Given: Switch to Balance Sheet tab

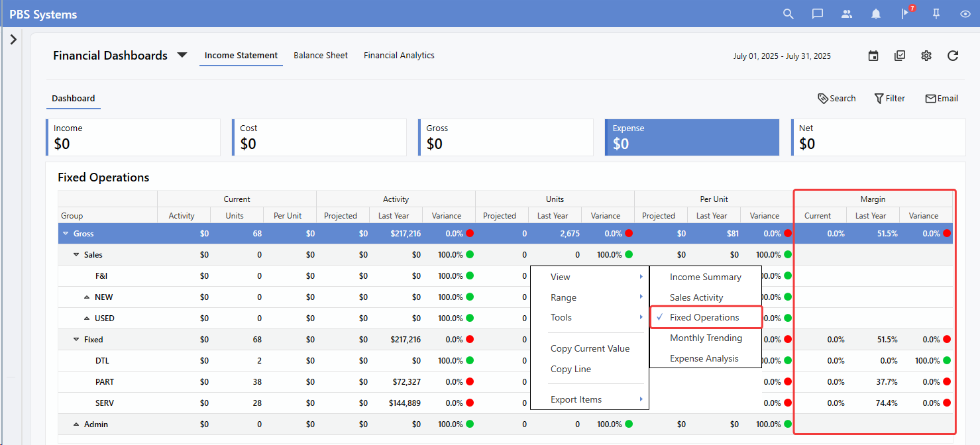Looking at the screenshot, I should coord(321,56).
